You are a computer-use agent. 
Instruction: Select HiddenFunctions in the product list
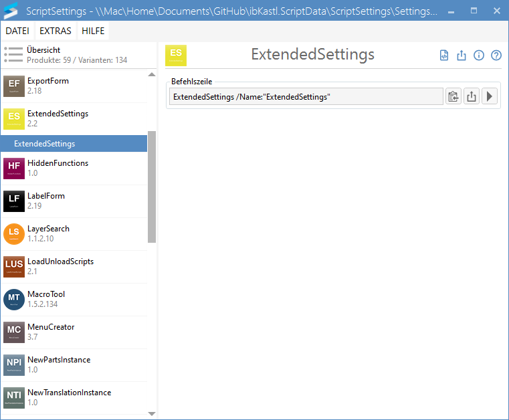coord(58,168)
